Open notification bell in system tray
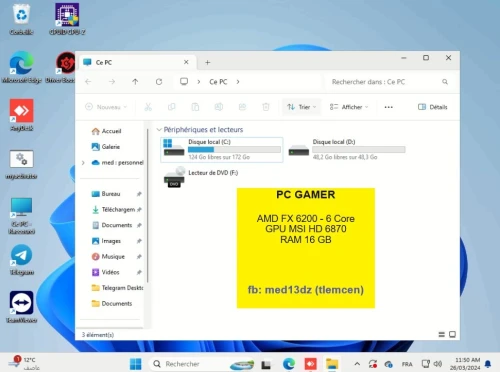 (x=488, y=364)
